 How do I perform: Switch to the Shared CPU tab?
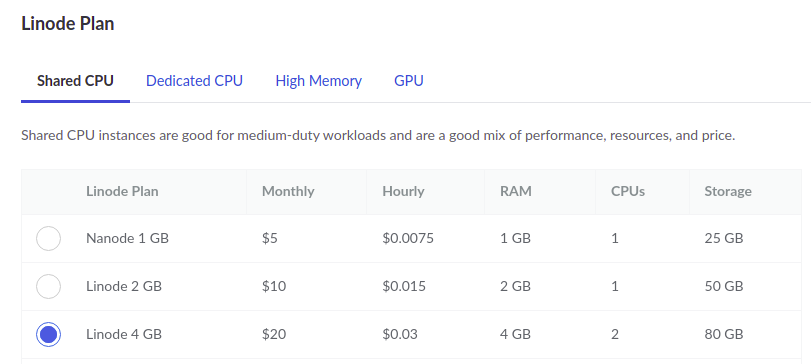click(x=76, y=81)
